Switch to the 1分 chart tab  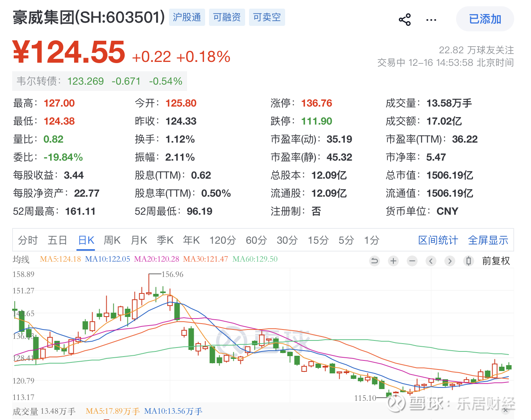(371, 240)
